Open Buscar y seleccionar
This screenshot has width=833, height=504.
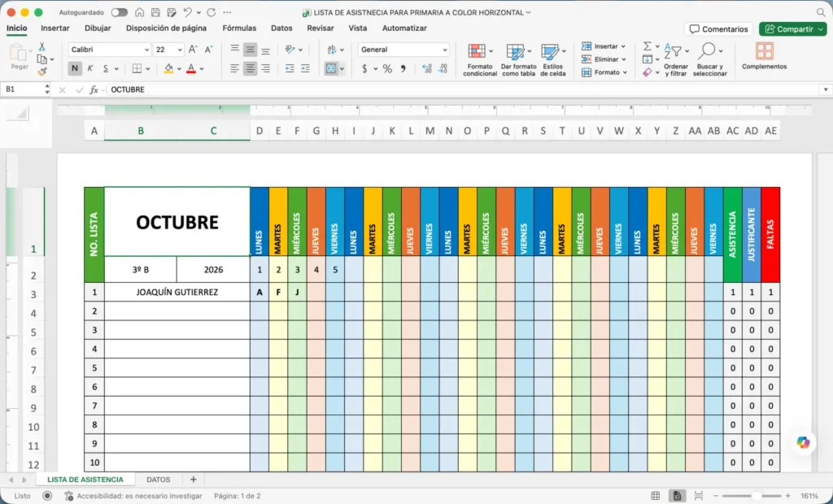pyautogui.click(x=709, y=59)
